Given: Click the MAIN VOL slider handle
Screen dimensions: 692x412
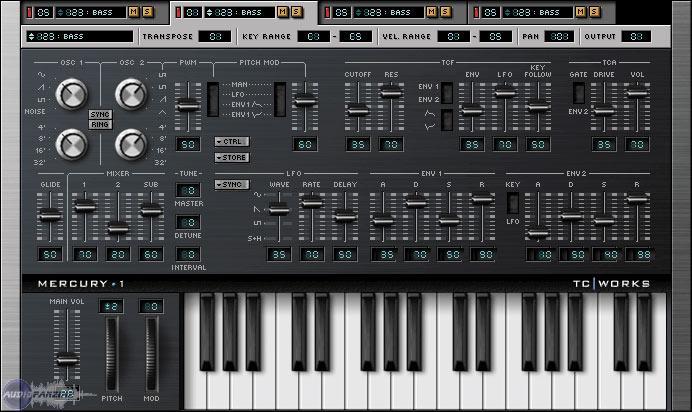Looking at the screenshot, I should tap(67, 359).
